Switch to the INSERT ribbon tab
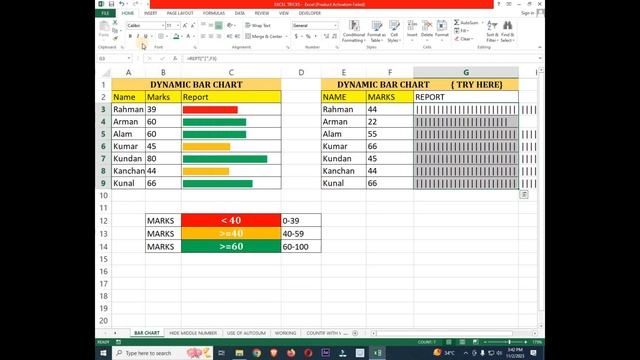Screen dimensions: 640x360 pyautogui.click(x=150, y=13)
